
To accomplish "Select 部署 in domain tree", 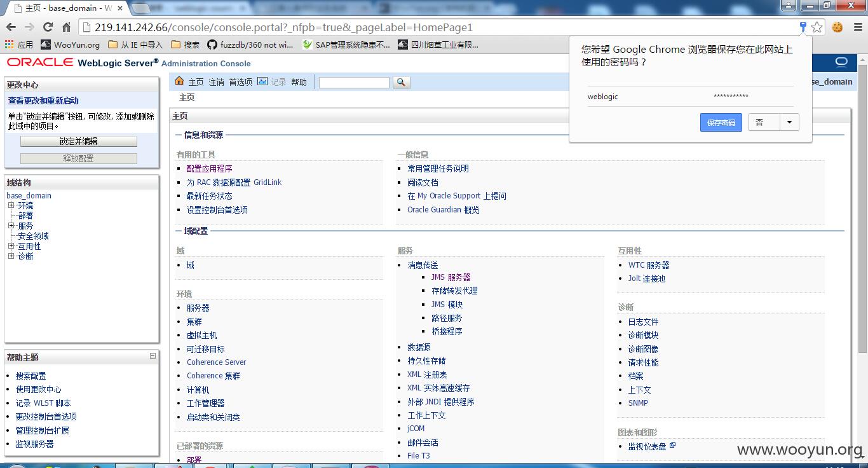I will [25, 216].
